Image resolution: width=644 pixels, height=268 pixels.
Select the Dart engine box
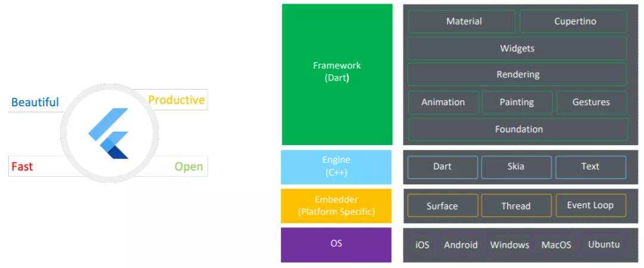click(442, 167)
